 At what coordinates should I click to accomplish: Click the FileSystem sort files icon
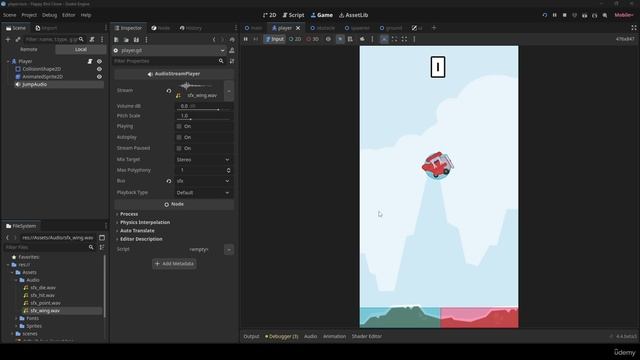[x=102, y=247]
